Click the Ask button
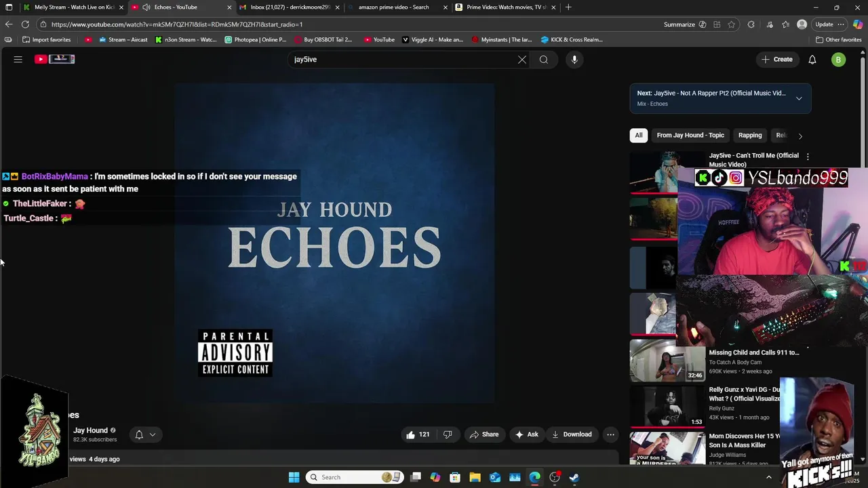The width and height of the screenshot is (868, 488). (x=526, y=434)
